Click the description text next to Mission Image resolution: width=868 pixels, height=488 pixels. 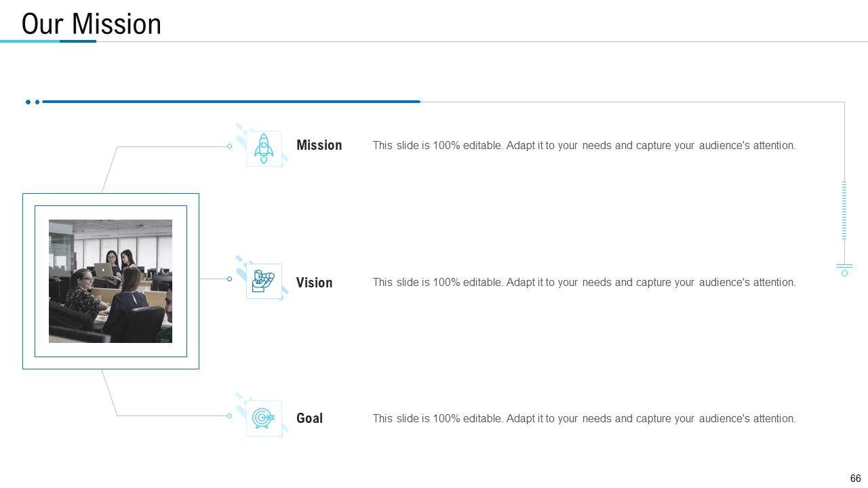(x=584, y=145)
